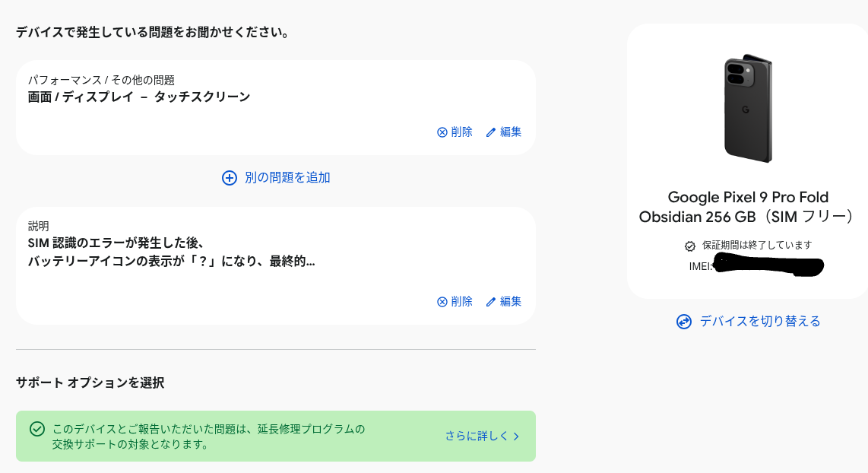Image resolution: width=868 pixels, height=473 pixels.
Task: Click the delete X icon in the touchscreen issue card
Action: click(x=442, y=132)
